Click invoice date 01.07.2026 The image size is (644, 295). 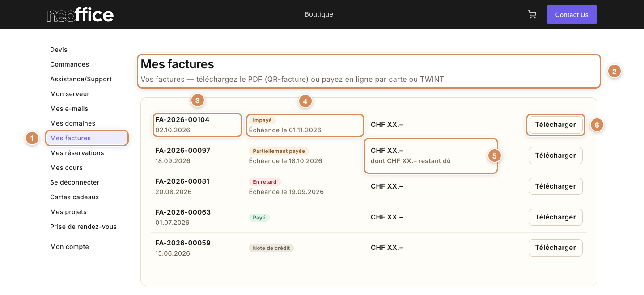click(172, 223)
